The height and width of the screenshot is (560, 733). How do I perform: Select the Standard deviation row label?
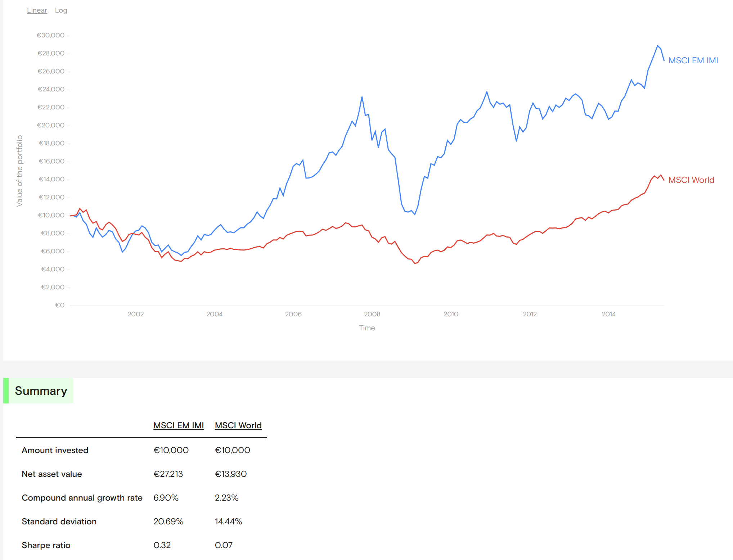59,521
